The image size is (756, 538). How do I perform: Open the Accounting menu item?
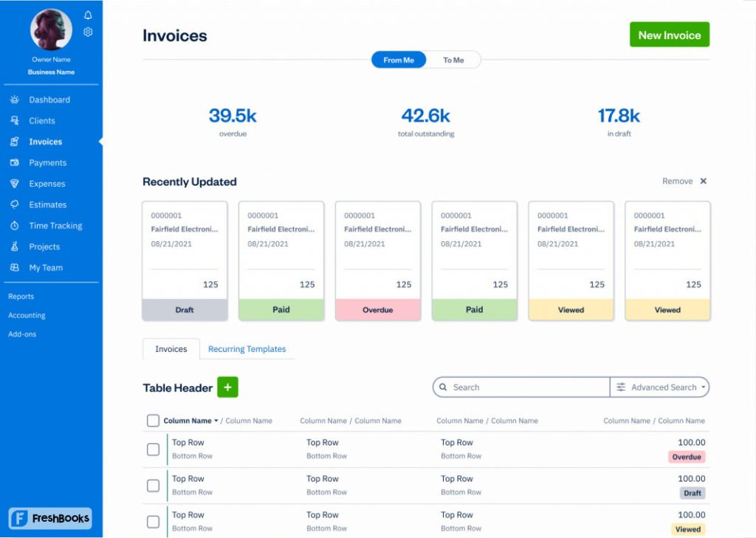pyautogui.click(x=27, y=315)
